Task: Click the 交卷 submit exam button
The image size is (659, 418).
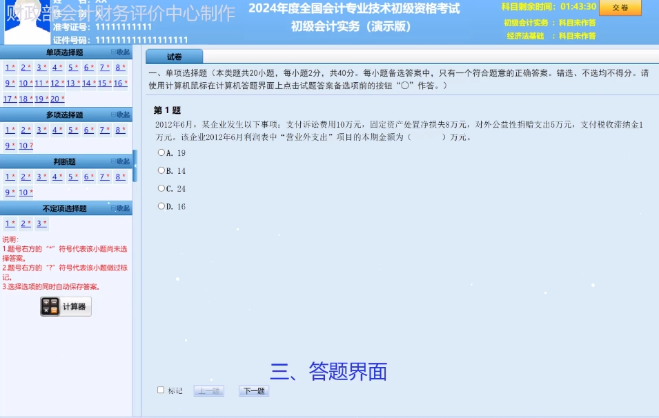Action: tap(620, 8)
